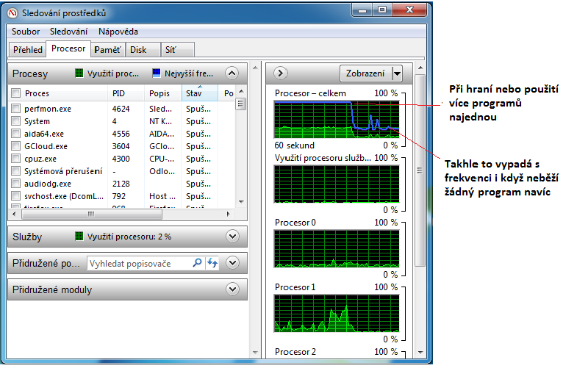588x371 pixels.
Task: Click the graph pane vertical scrollbar thumb
Action: (420, 170)
